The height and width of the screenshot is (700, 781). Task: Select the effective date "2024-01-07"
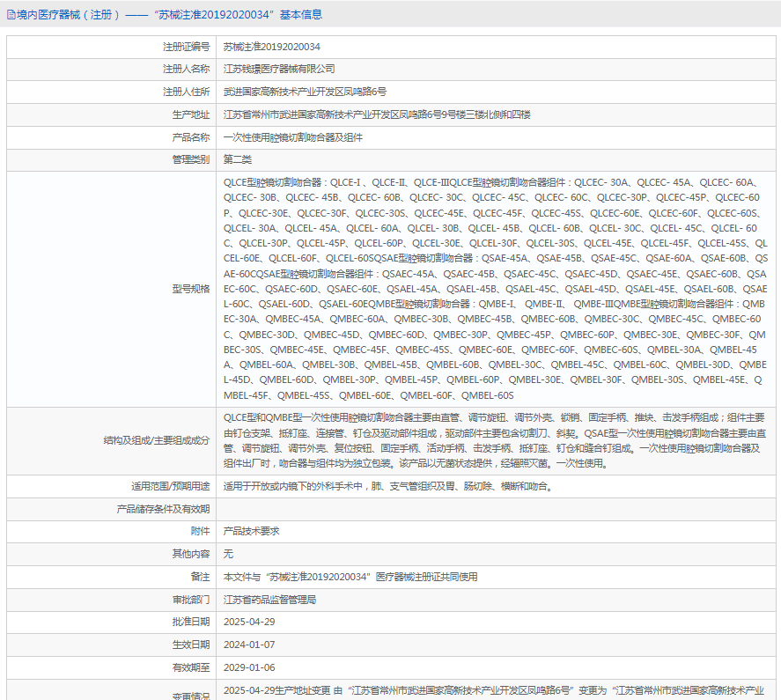point(249,645)
